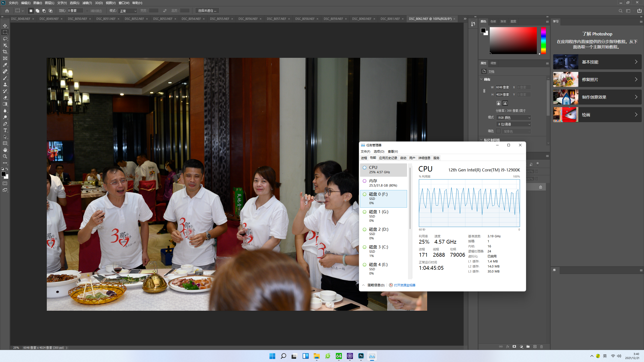Open the 8 bit/channel depth dropdown
This screenshot has width=644, height=362.
coord(514,124)
